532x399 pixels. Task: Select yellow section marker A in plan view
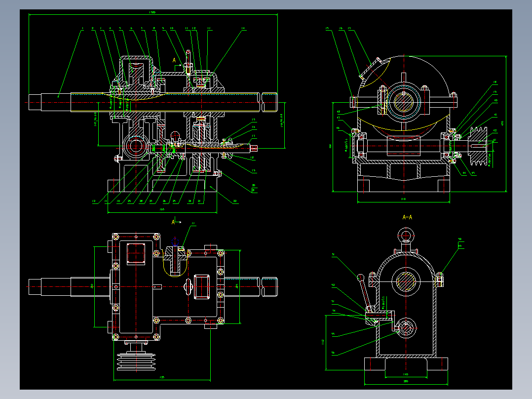173,222
